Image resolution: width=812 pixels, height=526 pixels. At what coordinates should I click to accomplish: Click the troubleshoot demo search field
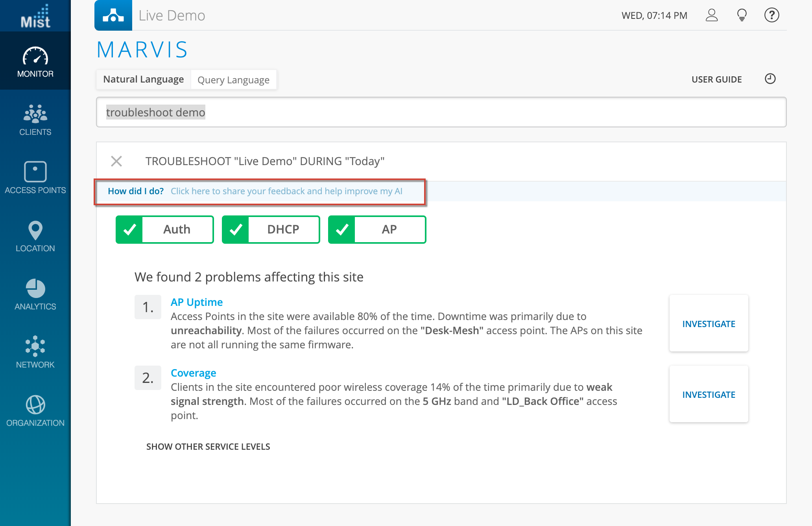(x=441, y=112)
